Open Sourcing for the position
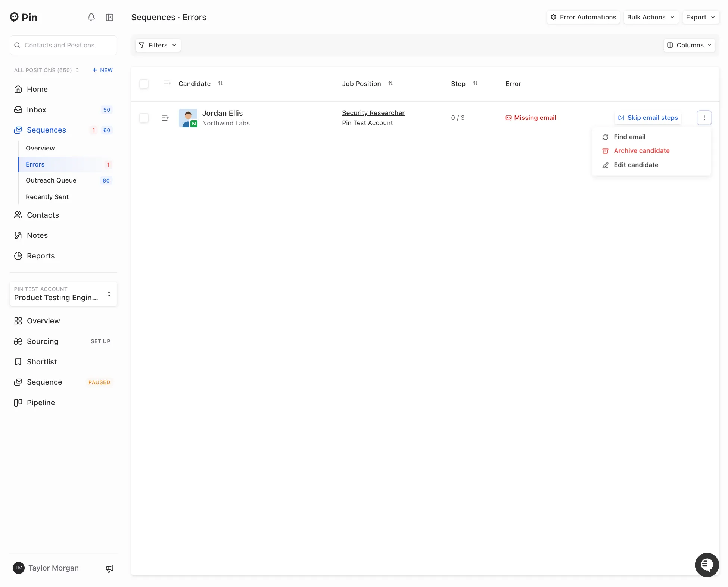This screenshot has height=587, width=728. coord(63,341)
